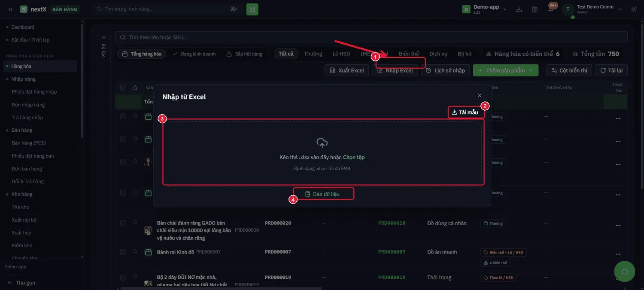This screenshot has height=290, width=644.
Task: Favorite the Bánh mì Kinh đô product star
Action: (x=135, y=252)
